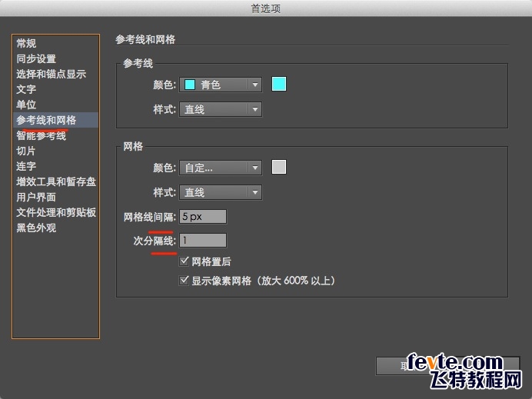Open the grid 样式 dropdown
This screenshot has height=399, width=532.
pos(221,192)
